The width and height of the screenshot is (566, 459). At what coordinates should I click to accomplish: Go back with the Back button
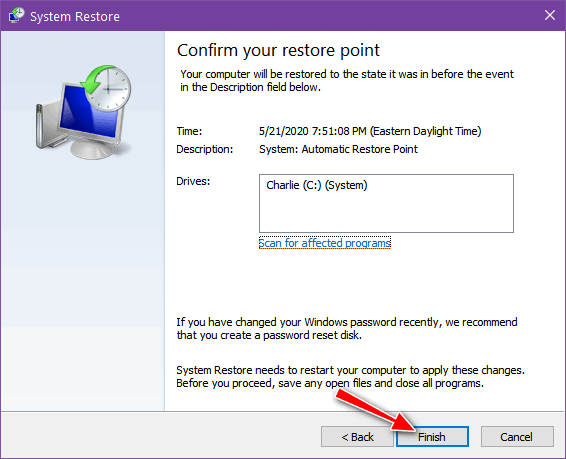pos(357,437)
